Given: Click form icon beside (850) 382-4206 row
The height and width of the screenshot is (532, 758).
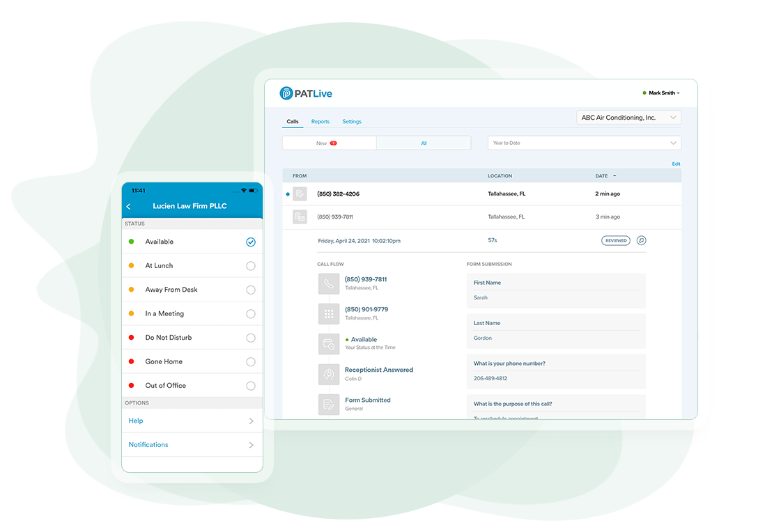Looking at the screenshot, I should pos(300,194).
